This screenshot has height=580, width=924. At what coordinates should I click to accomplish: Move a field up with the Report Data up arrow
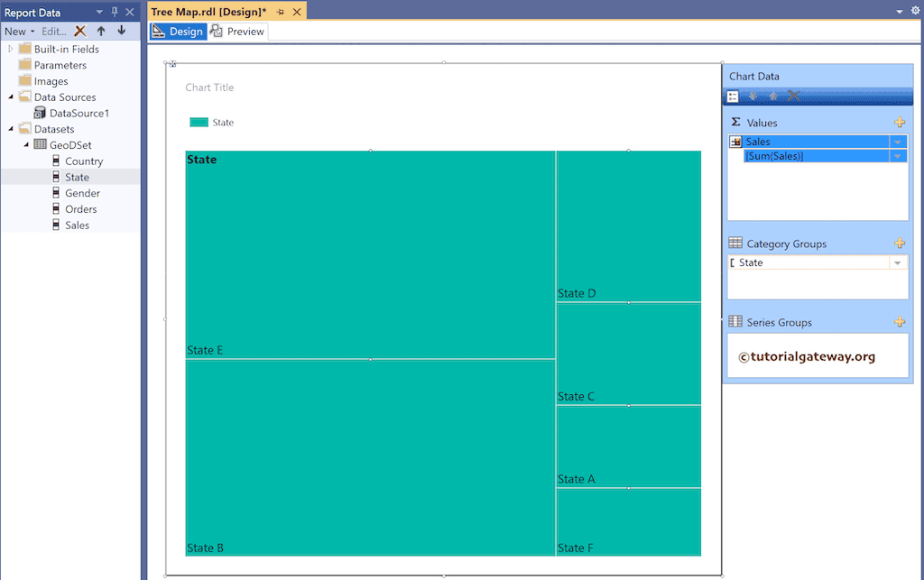tap(99, 31)
